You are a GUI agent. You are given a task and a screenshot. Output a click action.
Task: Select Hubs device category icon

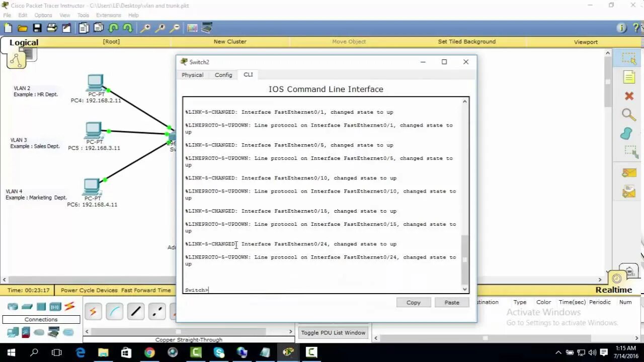pos(41,307)
